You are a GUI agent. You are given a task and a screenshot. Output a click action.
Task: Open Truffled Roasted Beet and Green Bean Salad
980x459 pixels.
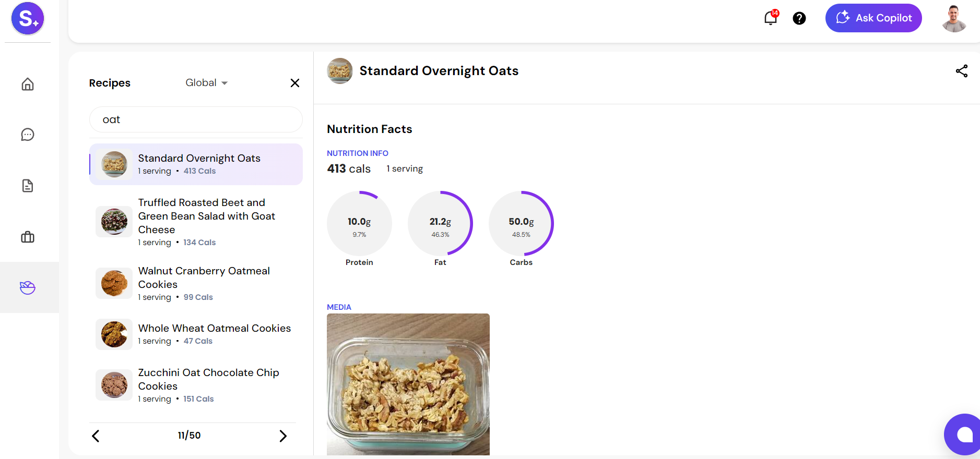coord(196,222)
